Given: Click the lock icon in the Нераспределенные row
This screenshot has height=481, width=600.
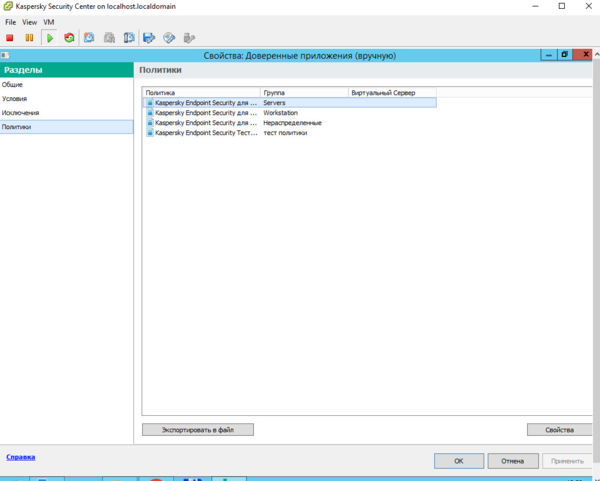Looking at the screenshot, I should (x=150, y=122).
